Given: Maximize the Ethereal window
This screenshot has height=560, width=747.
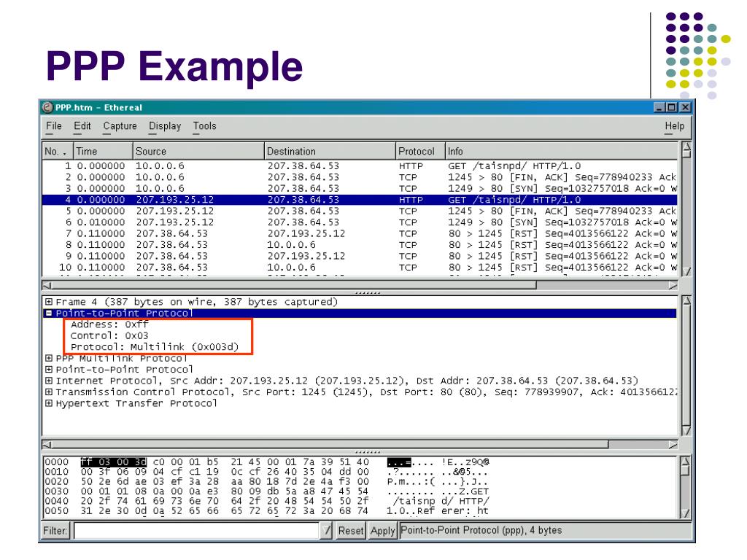Looking at the screenshot, I should (671, 108).
